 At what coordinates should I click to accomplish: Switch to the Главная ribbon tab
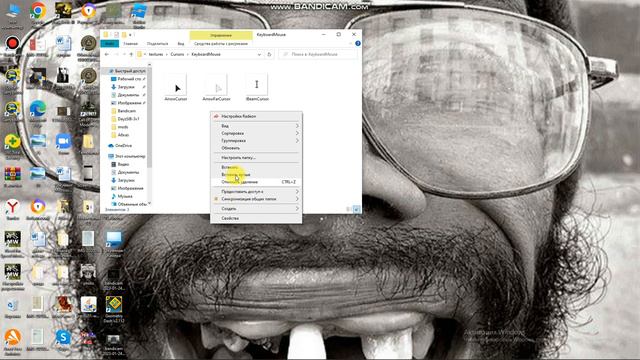131,43
